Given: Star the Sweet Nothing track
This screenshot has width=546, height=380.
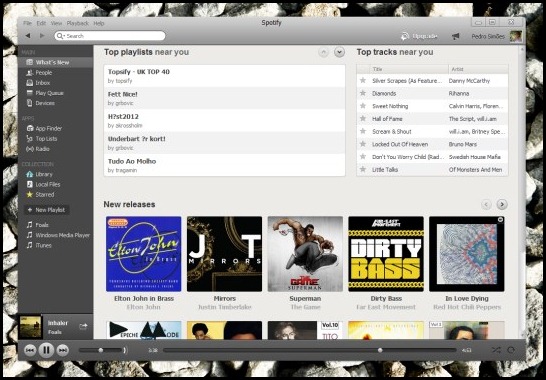Looking at the screenshot, I should tap(363, 106).
